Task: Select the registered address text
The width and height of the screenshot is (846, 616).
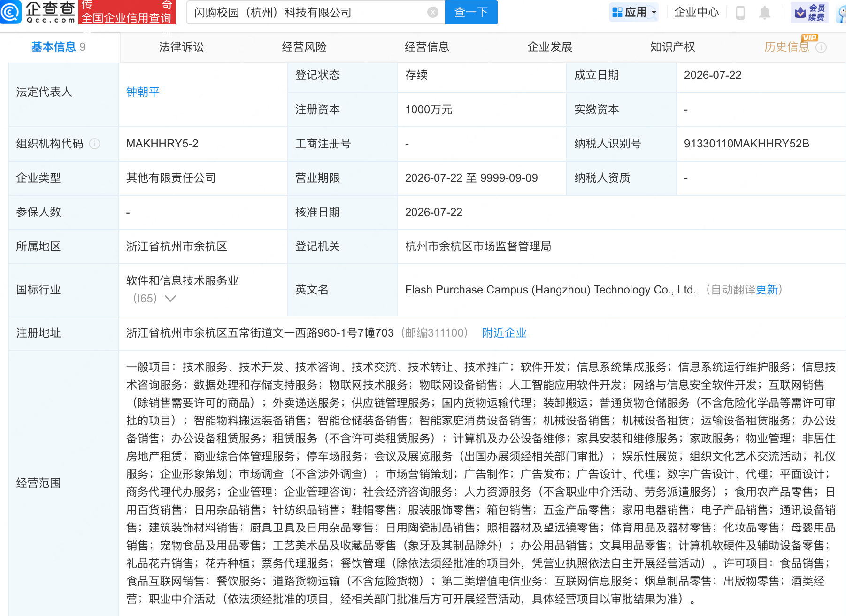Action: [x=260, y=333]
